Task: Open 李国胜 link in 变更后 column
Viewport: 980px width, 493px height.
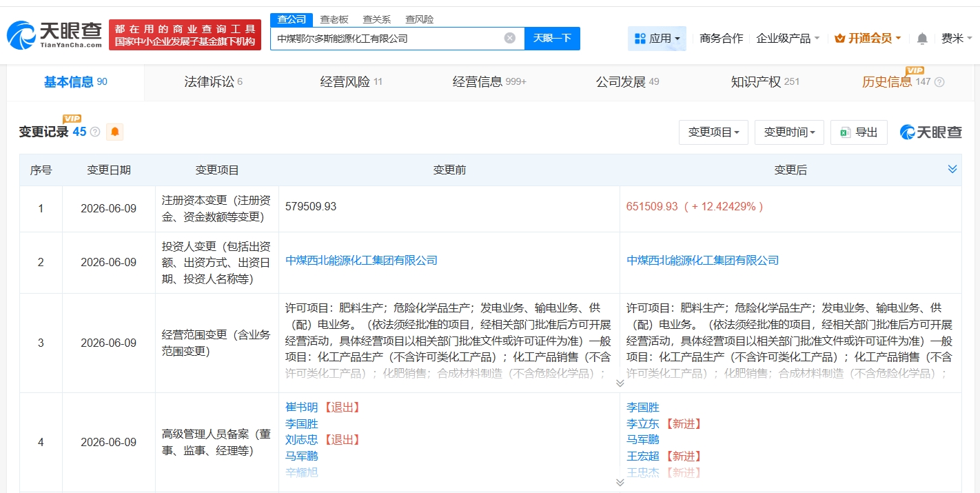Action: point(643,408)
